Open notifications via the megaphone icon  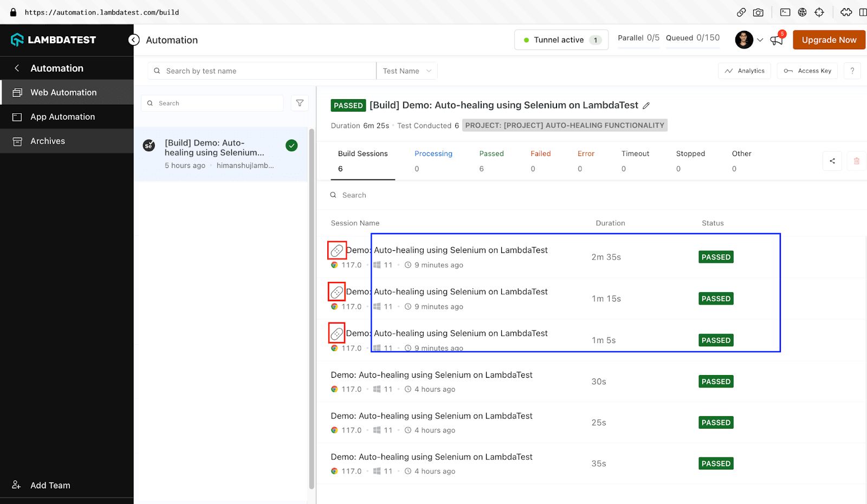click(776, 40)
